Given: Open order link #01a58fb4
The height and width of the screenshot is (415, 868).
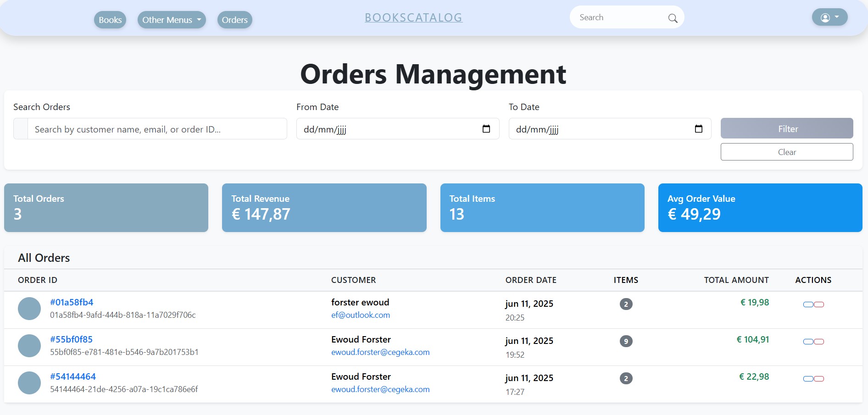Looking at the screenshot, I should 72,302.
